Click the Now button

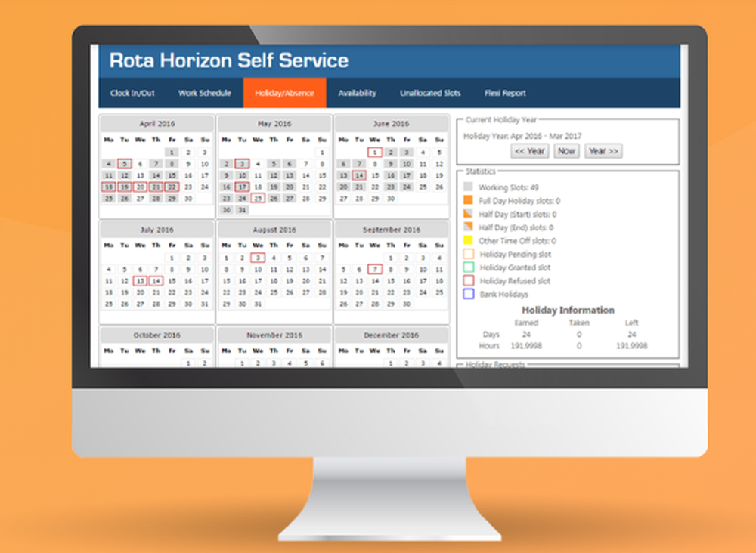(566, 151)
